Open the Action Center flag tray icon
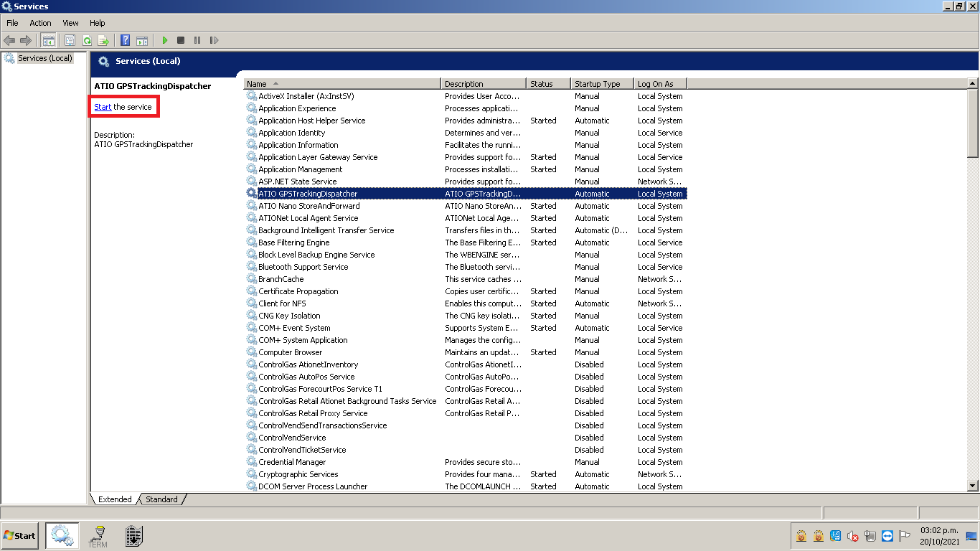This screenshot has width=980, height=551. [905, 536]
